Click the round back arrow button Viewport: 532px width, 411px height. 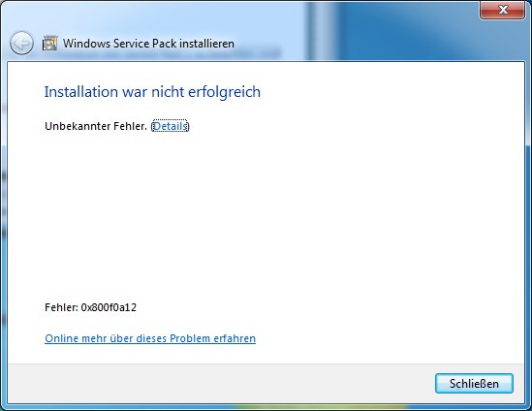[x=21, y=43]
